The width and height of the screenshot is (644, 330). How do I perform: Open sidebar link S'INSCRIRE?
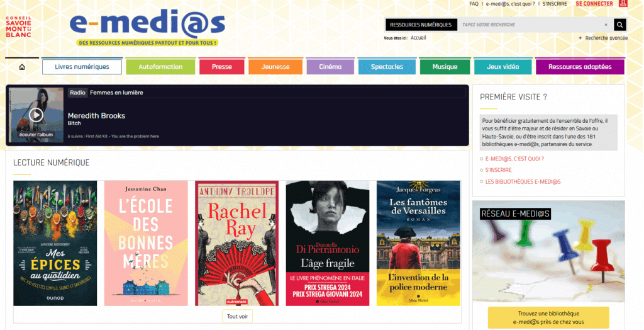(x=498, y=170)
